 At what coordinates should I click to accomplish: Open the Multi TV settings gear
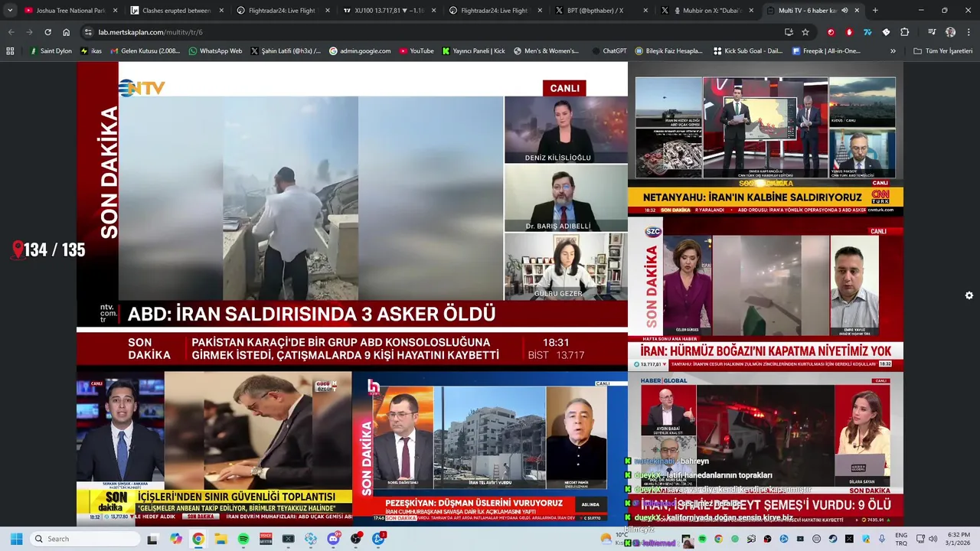[969, 295]
